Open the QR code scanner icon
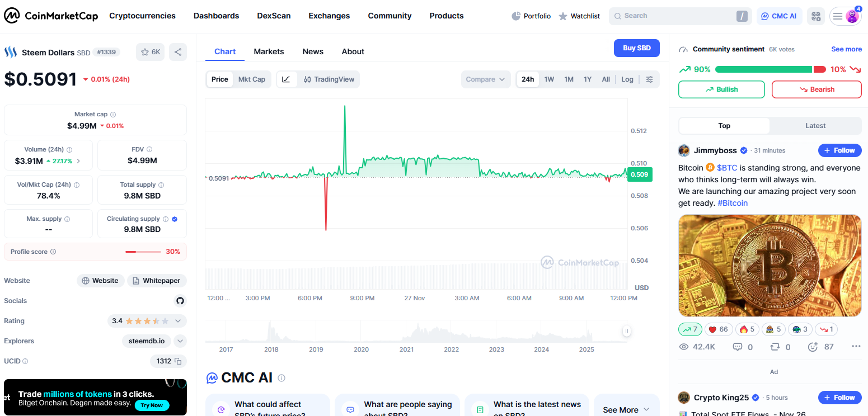Viewport: 868px width, 416px height. (x=816, y=16)
